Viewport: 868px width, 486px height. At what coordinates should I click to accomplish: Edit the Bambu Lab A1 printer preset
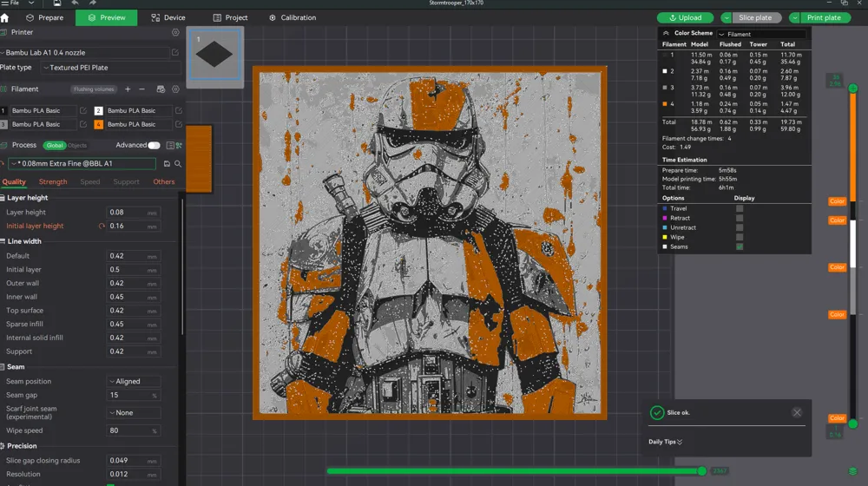(175, 53)
